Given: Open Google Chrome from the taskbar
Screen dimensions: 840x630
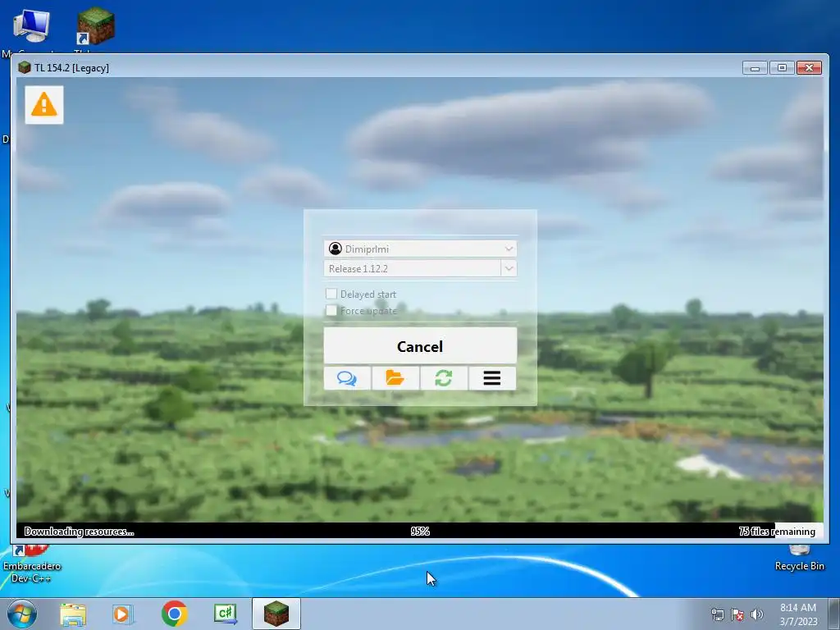Looking at the screenshot, I should tap(174, 614).
